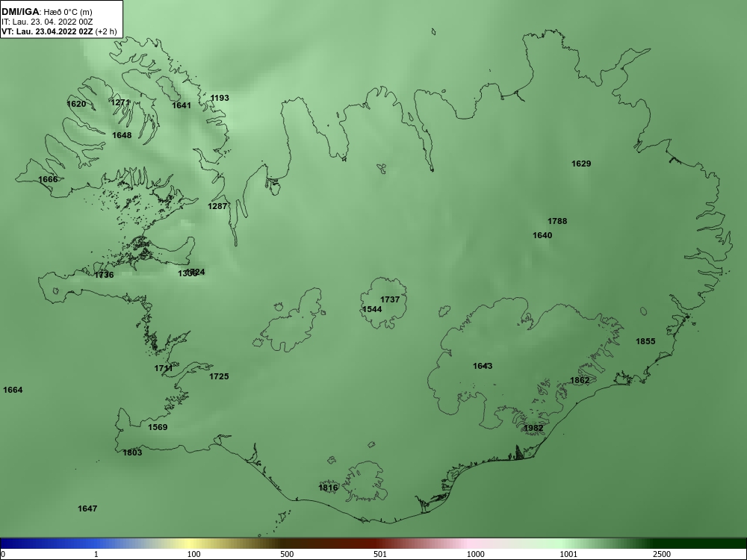Click the 1643 value on Vatnajökull
Image resolution: width=747 pixels, height=560 pixels.
pyautogui.click(x=483, y=366)
